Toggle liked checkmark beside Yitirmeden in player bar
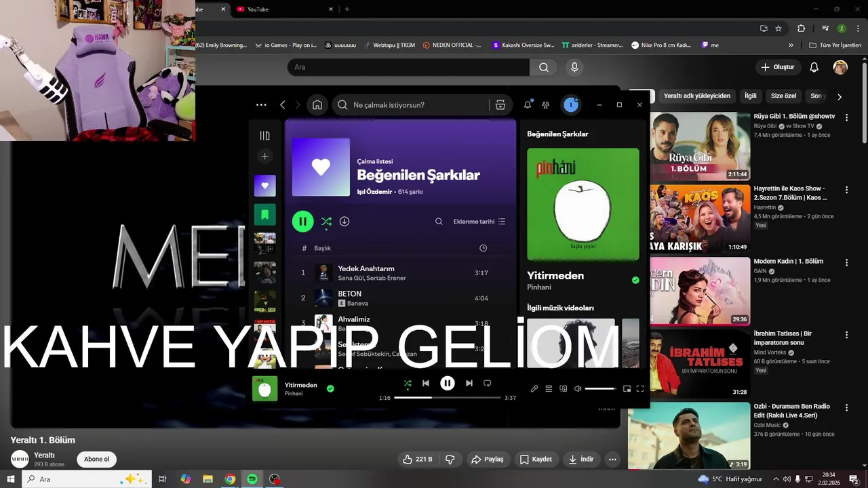Viewport: 868px width, 488px height. pos(330,388)
